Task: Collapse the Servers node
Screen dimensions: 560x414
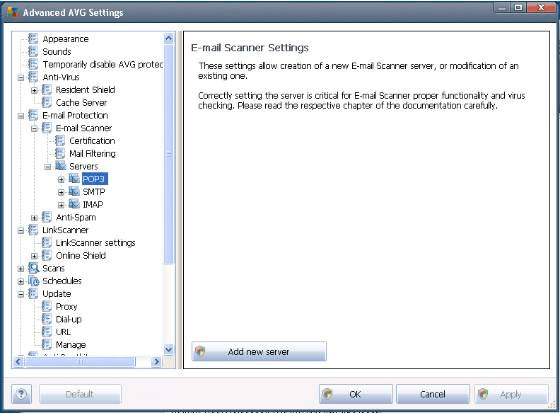Action: (x=48, y=167)
